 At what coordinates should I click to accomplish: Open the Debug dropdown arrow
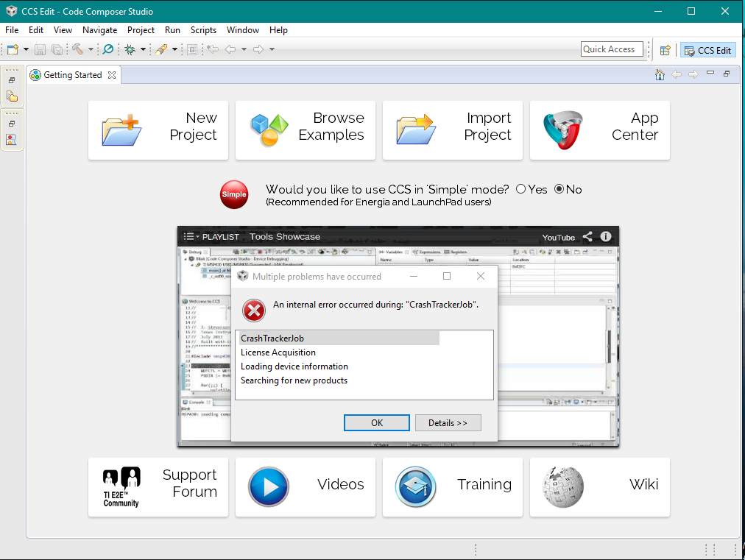[143, 49]
